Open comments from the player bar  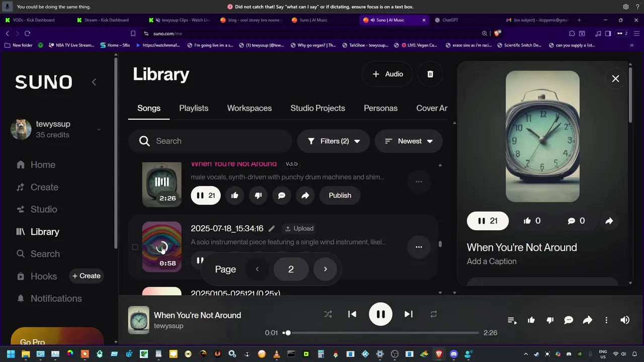pyautogui.click(x=569, y=320)
